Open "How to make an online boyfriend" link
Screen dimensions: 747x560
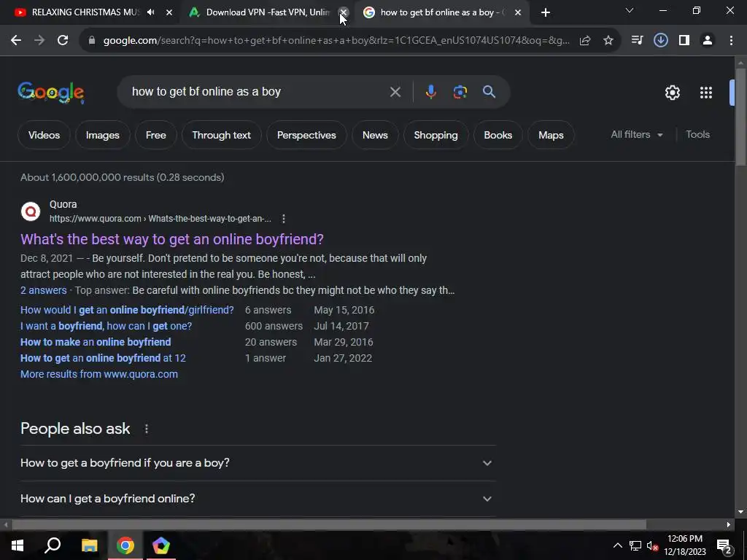click(96, 343)
